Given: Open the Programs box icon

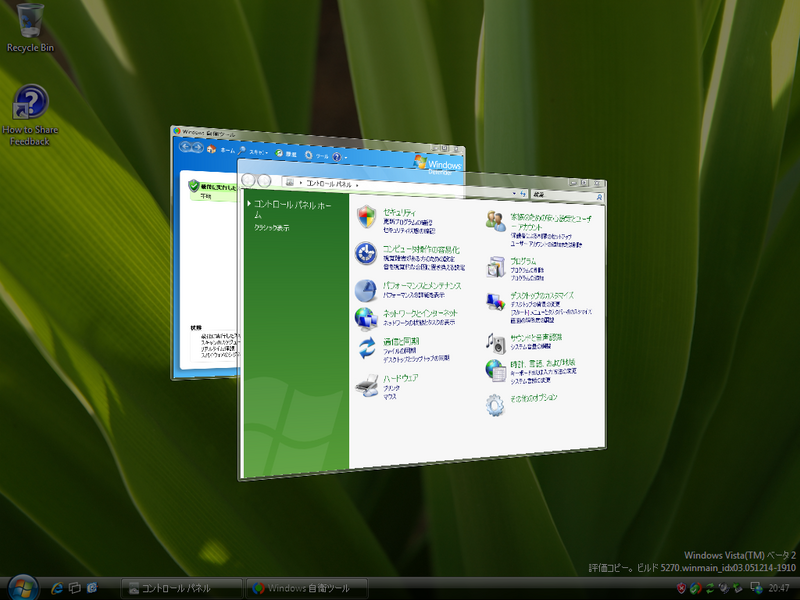Looking at the screenshot, I should click(495, 267).
